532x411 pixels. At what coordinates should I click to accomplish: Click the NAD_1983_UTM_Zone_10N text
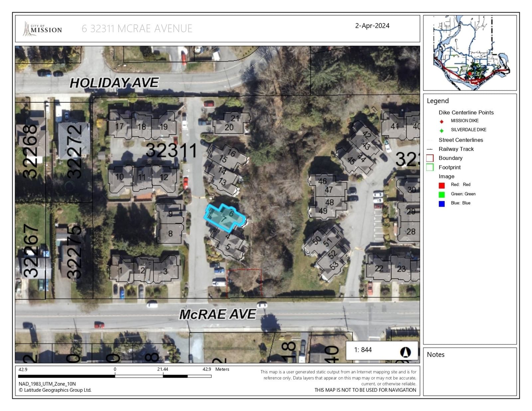pos(47,384)
